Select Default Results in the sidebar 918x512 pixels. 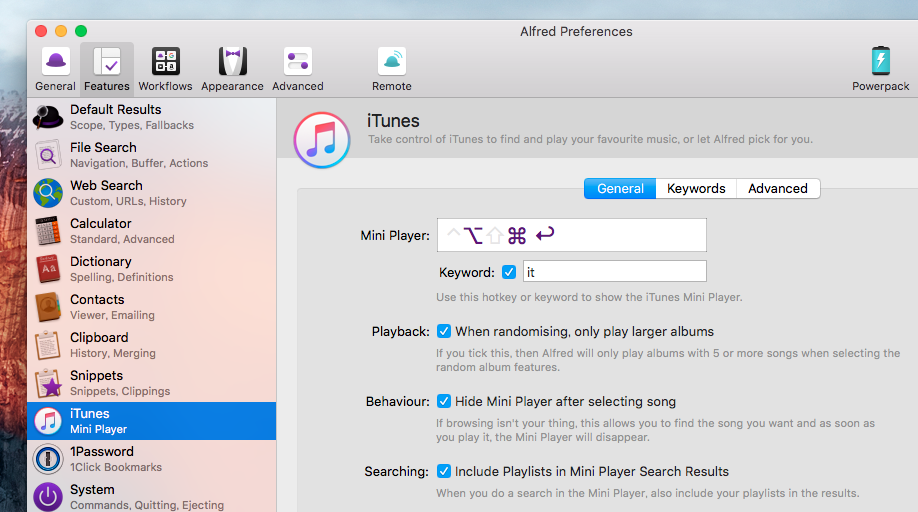tap(150, 117)
